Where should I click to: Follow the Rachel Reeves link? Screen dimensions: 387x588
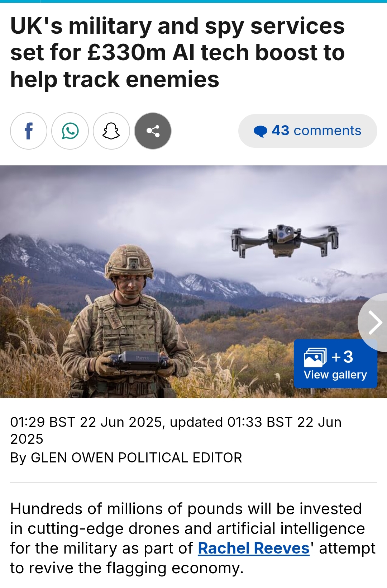point(254,548)
